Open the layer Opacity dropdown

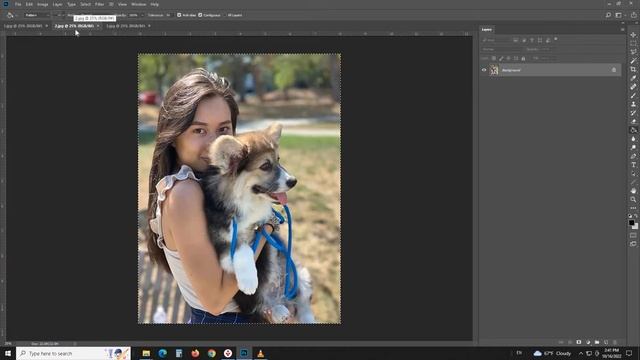546,49
